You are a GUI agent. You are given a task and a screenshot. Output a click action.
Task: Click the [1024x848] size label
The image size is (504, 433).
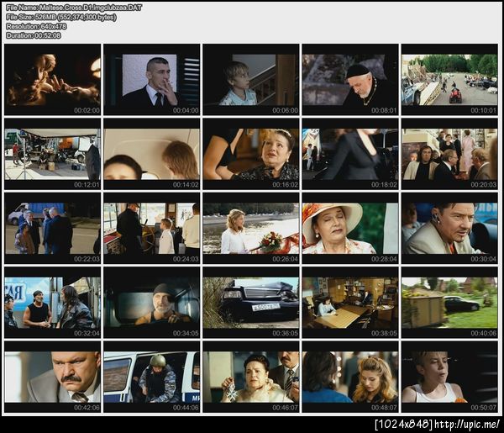point(403,424)
